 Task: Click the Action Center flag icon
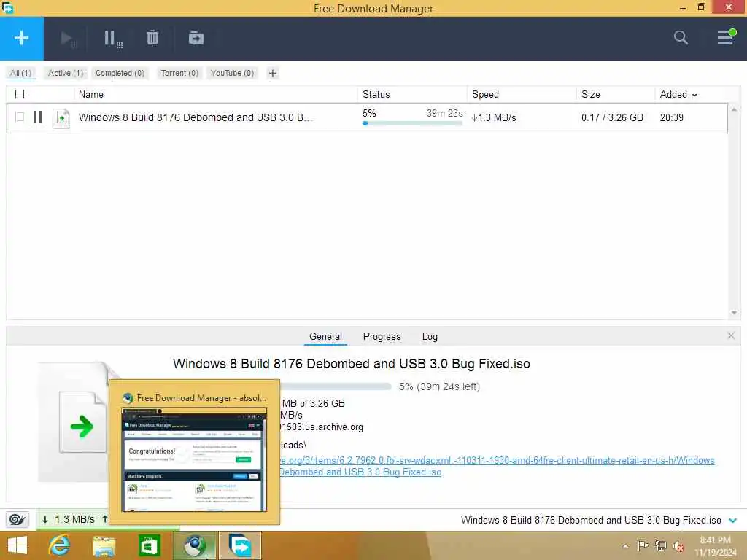[643, 545]
